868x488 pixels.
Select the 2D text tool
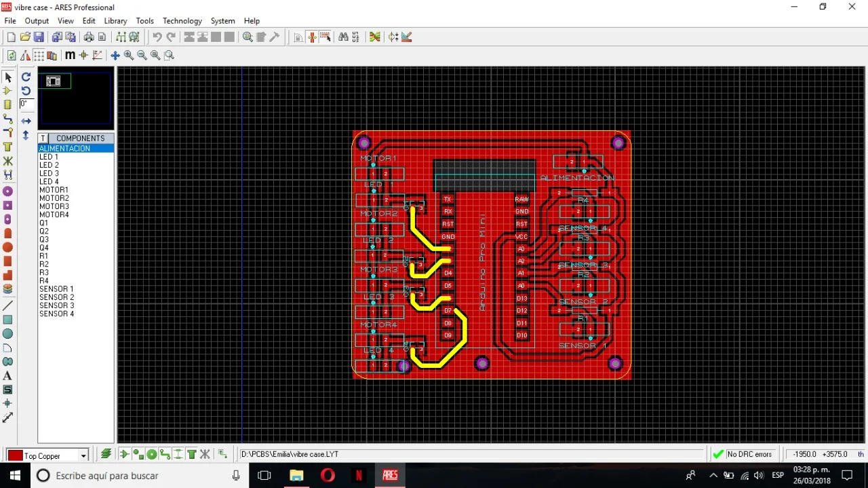[x=8, y=376]
